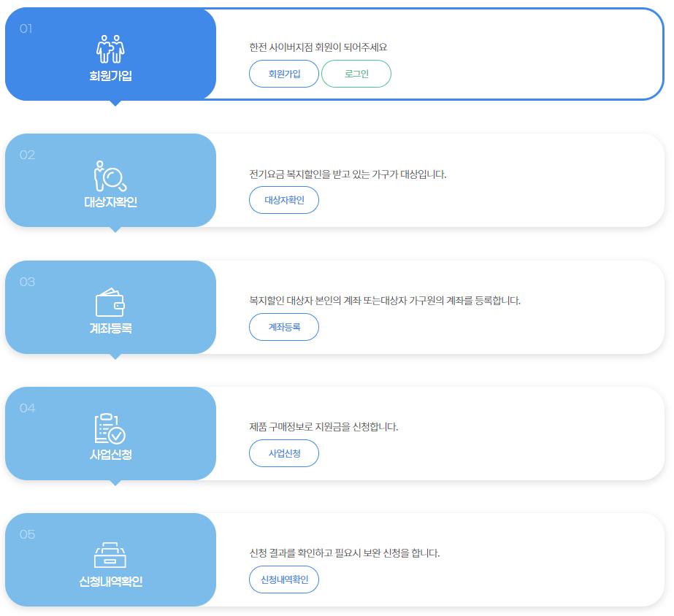Click the 계좌등록 button in step 03
This screenshot has height=616, width=674.
click(x=284, y=327)
